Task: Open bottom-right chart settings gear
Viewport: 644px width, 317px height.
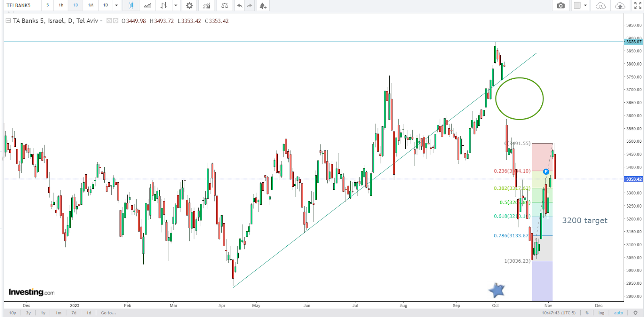Action: click(636, 313)
